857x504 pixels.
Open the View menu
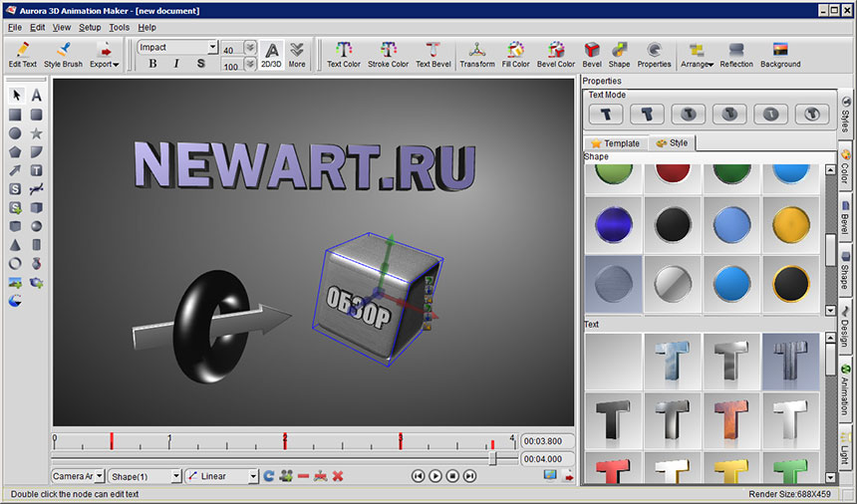pyautogui.click(x=61, y=27)
